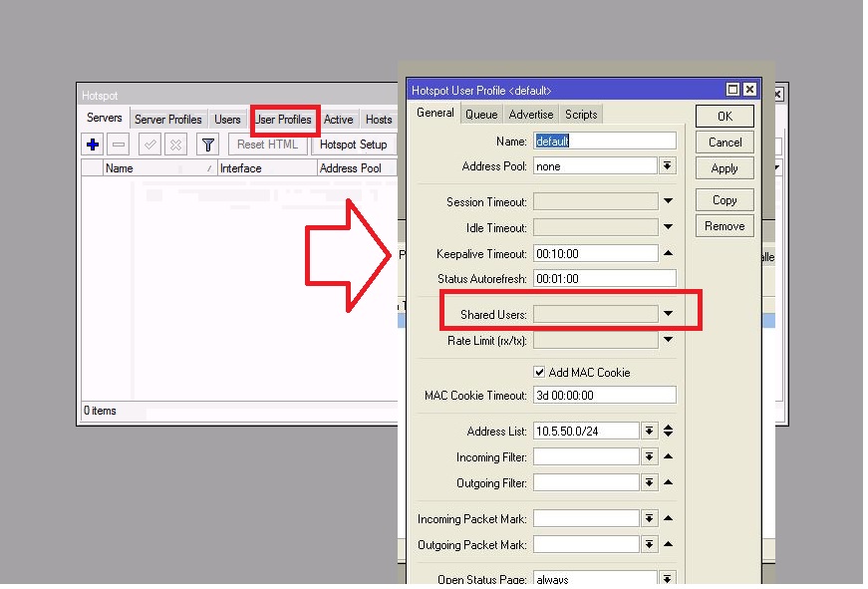The width and height of the screenshot is (868, 589).
Task: Uncheck the Add MAC Cookie checkbox
Action: pos(539,372)
